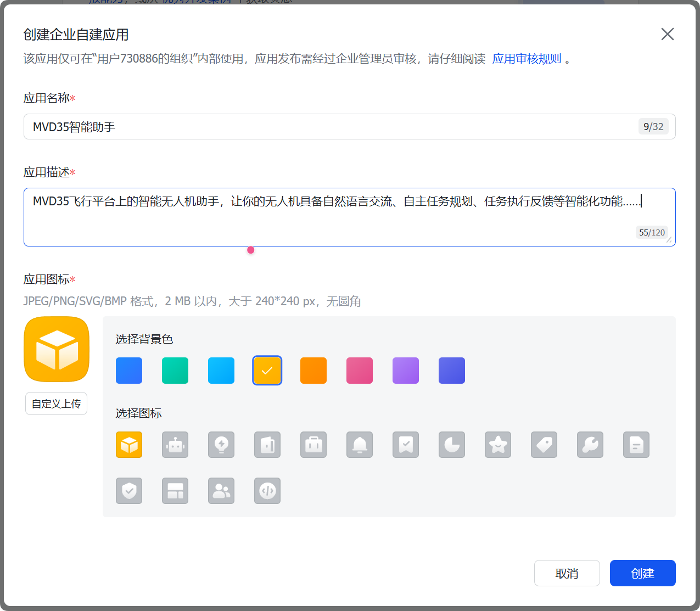
Task: Select the wrench app icon
Action: [x=590, y=445]
